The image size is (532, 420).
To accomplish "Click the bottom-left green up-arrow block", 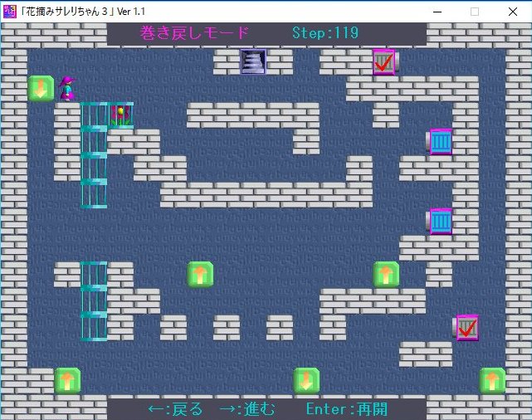I will point(67,380).
